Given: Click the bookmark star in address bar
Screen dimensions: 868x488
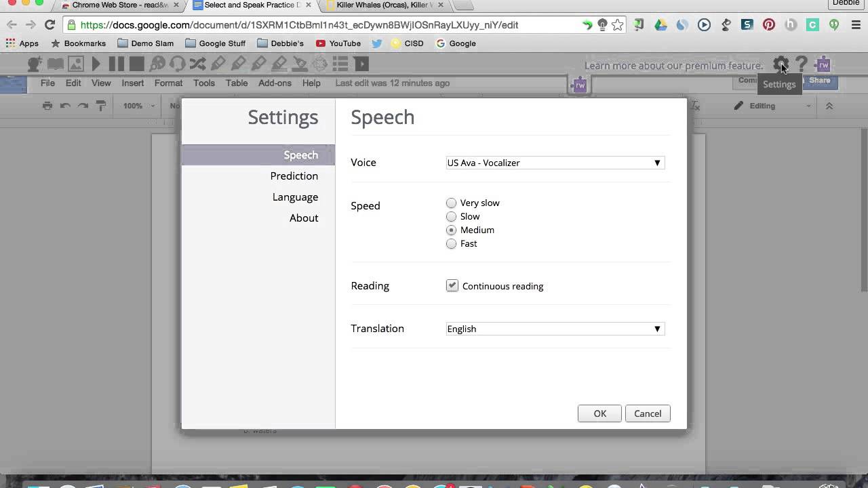Looking at the screenshot, I should tap(617, 25).
